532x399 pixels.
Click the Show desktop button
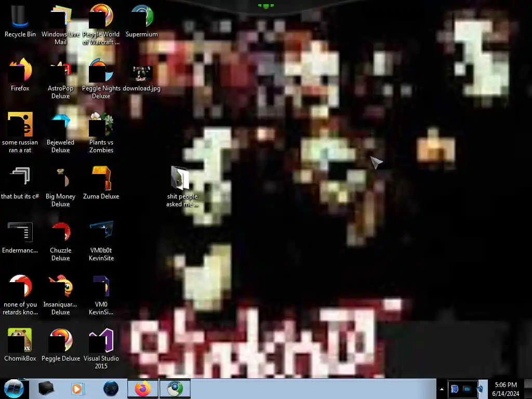528,389
